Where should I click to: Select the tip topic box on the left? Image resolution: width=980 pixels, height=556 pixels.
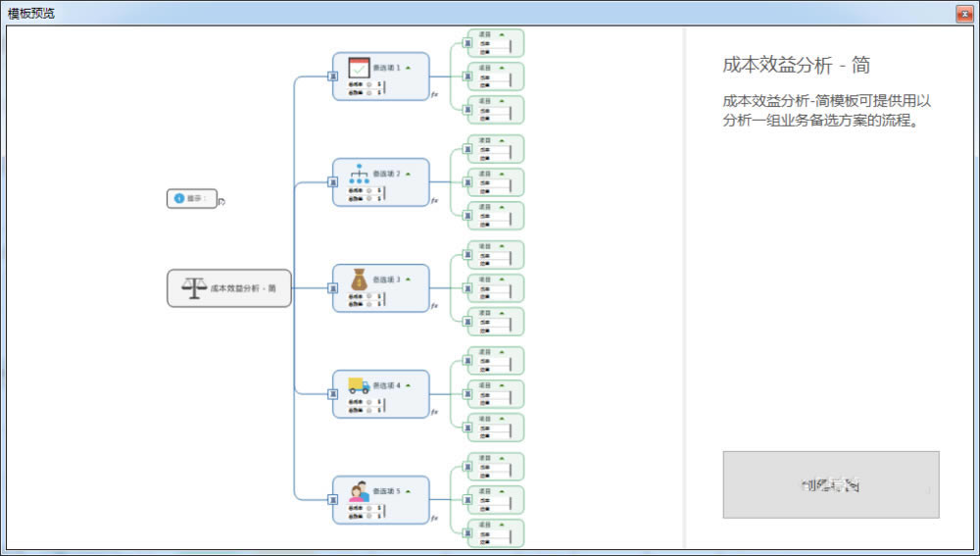point(192,198)
